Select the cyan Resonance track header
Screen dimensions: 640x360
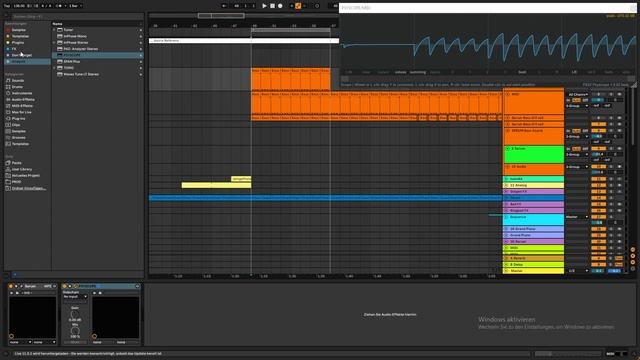pyautogui.click(x=533, y=220)
